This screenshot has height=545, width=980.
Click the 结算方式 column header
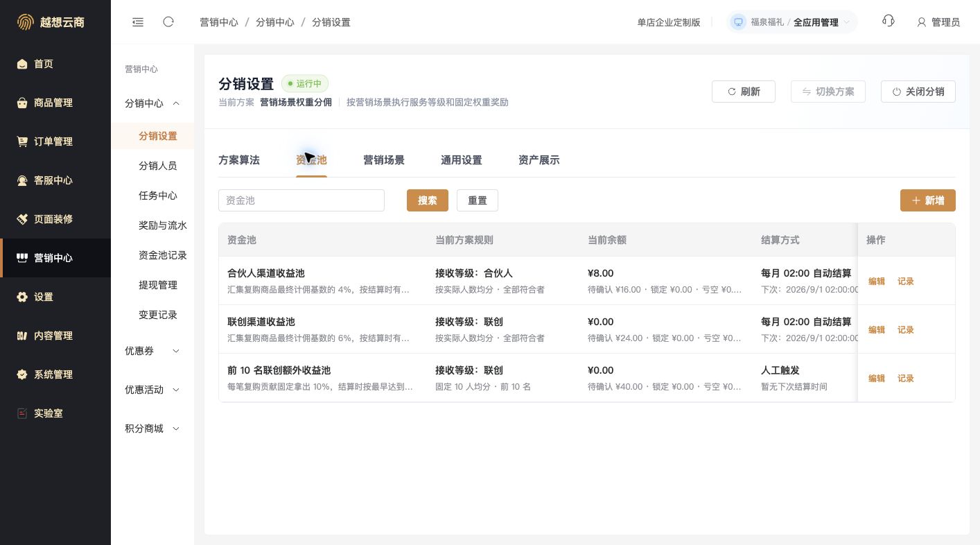[x=780, y=240]
